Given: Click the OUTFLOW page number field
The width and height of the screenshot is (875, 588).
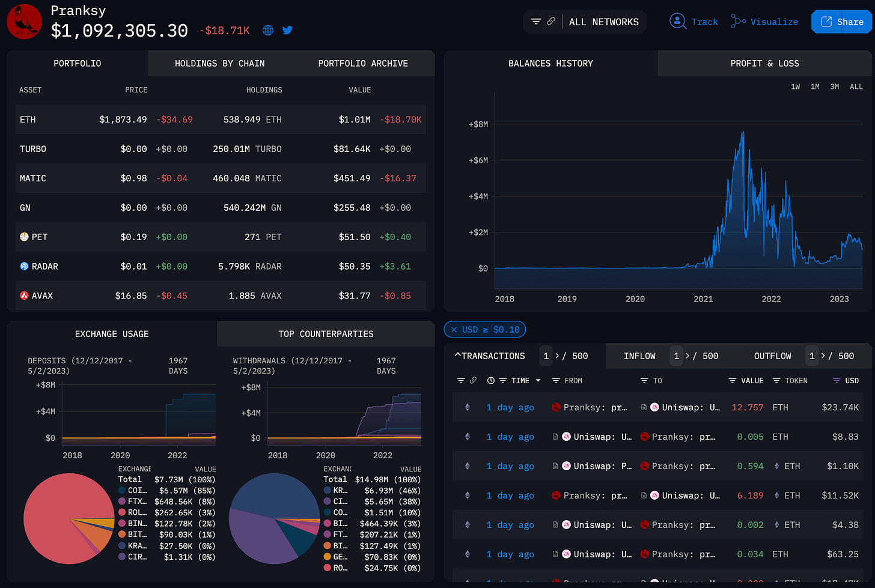Looking at the screenshot, I should click(x=812, y=356).
